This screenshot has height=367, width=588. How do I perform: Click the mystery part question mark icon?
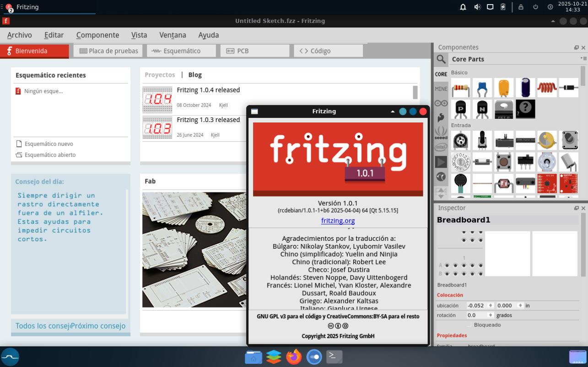pos(525,109)
